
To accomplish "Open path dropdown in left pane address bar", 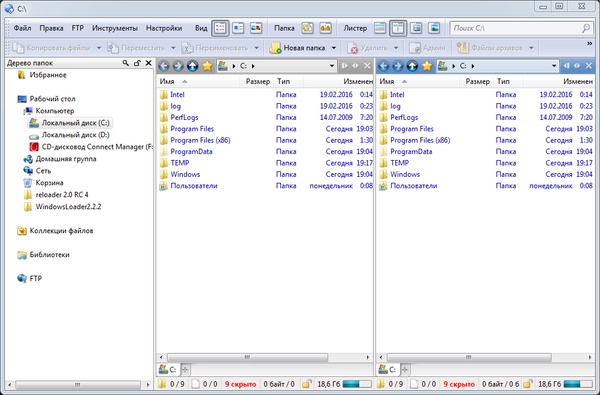I will coord(332,66).
